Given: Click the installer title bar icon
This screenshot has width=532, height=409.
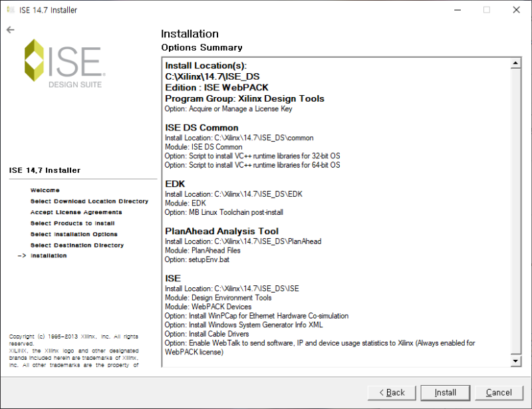Looking at the screenshot, I should pos(11,10).
